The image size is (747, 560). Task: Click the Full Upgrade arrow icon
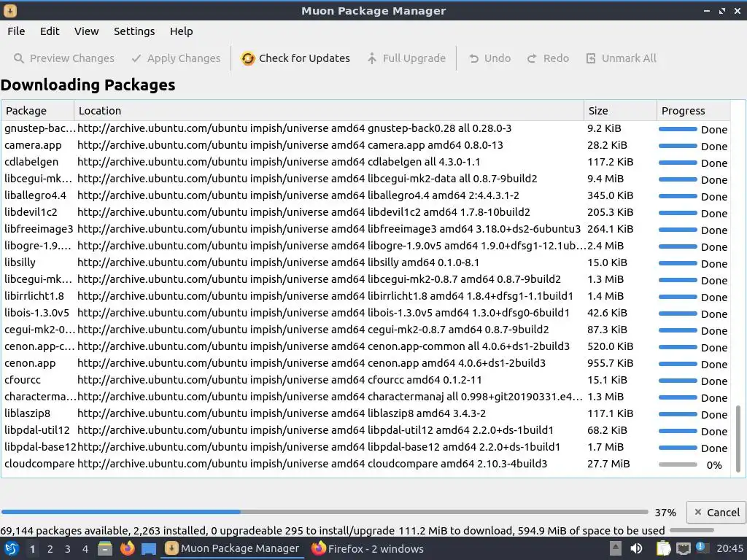coord(371,58)
